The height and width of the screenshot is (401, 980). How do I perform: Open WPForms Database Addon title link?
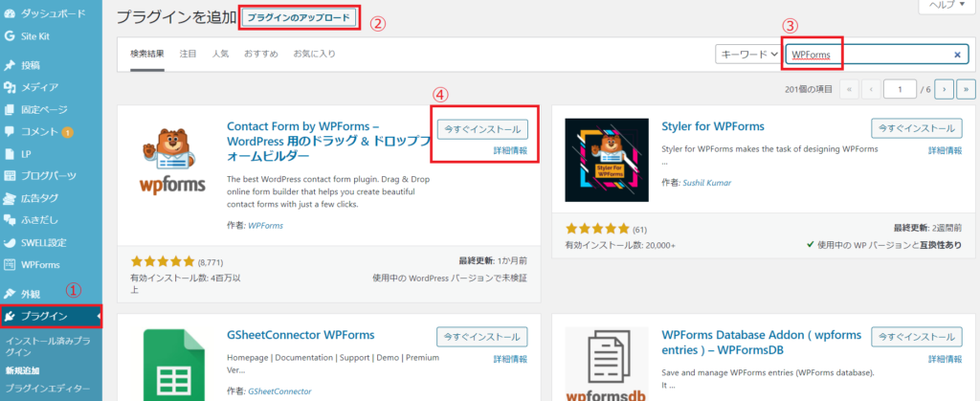pyautogui.click(x=761, y=343)
